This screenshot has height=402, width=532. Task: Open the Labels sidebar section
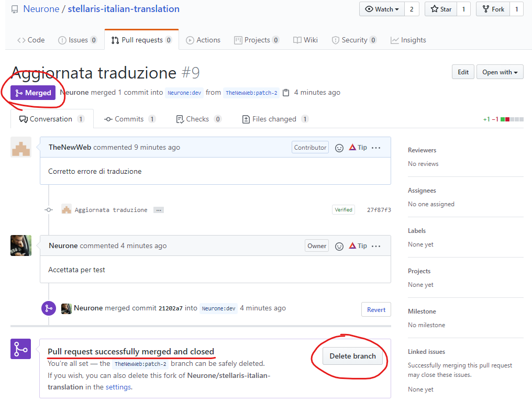click(417, 231)
